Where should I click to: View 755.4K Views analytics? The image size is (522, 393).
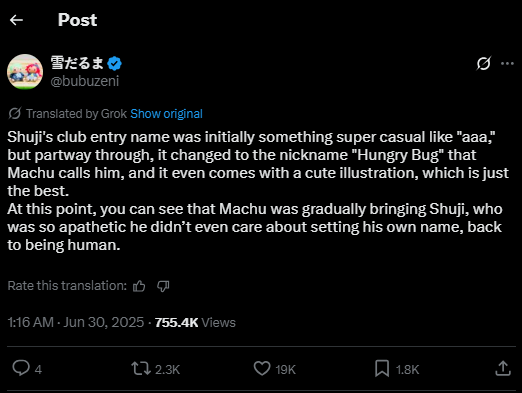click(195, 322)
